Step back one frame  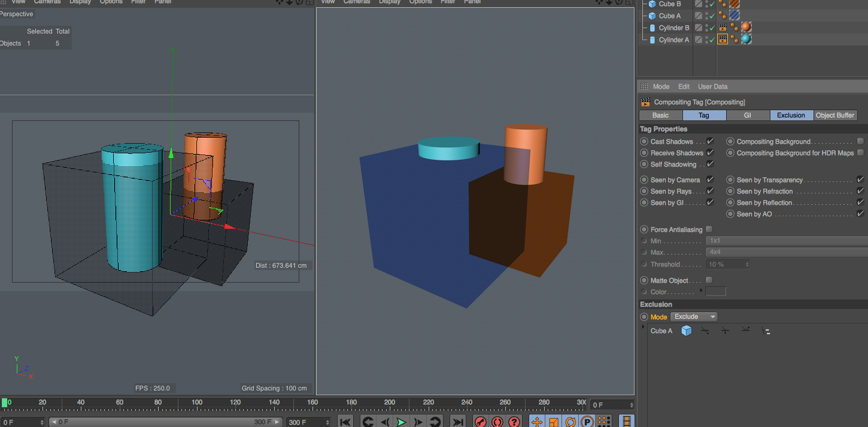[385, 422]
